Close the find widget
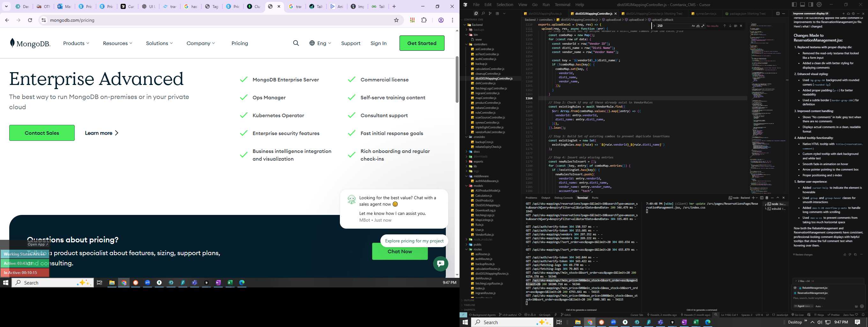Viewport: 868px width, 327px height. tap(741, 26)
